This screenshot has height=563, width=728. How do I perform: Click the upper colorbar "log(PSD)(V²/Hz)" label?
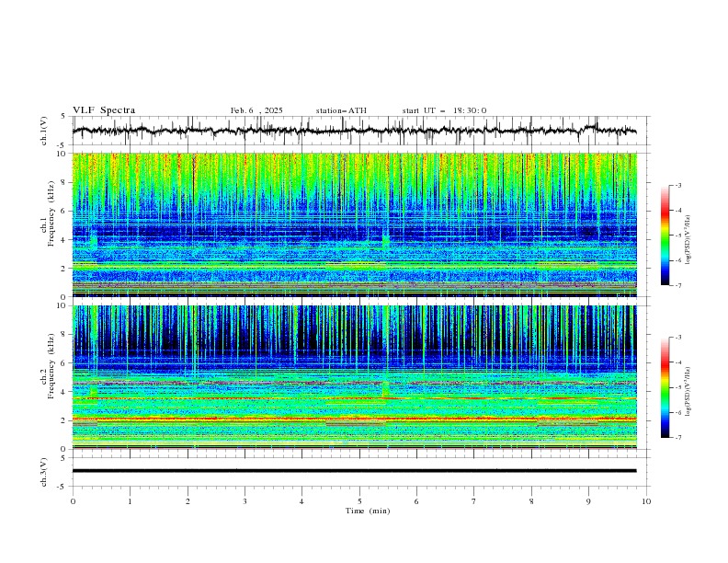pyautogui.click(x=688, y=240)
